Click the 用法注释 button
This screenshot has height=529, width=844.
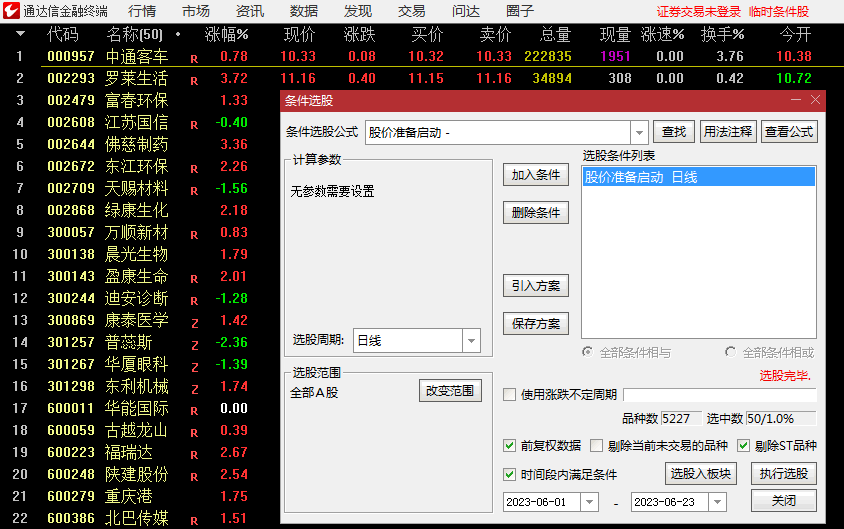728,132
